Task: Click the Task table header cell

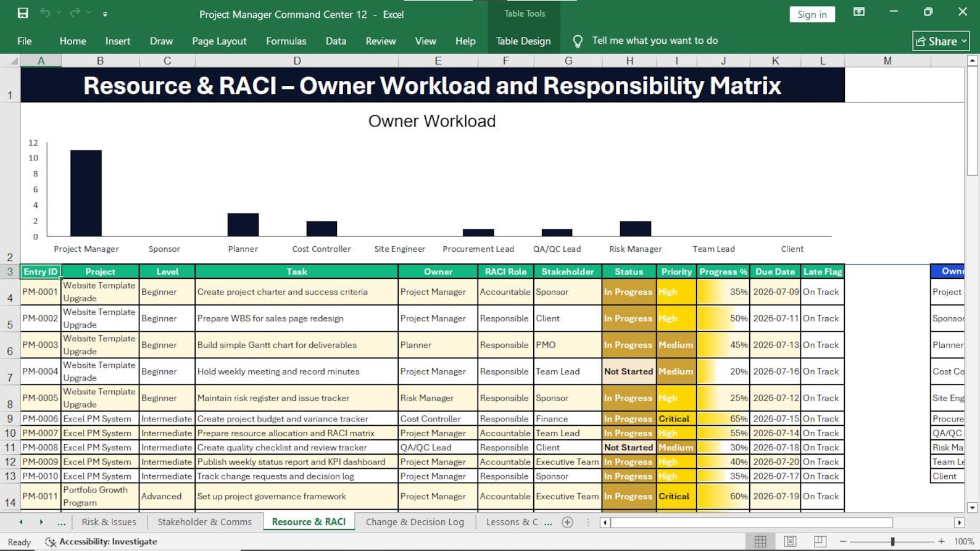Action: [x=297, y=271]
